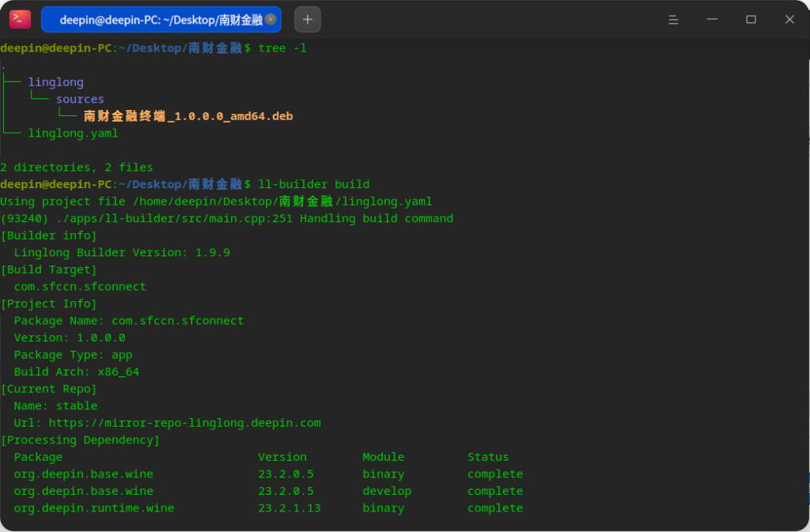The height and width of the screenshot is (532, 810).
Task: Click the 'Linglong Builder Version: 1.9.9' line
Action: click(x=122, y=253)
